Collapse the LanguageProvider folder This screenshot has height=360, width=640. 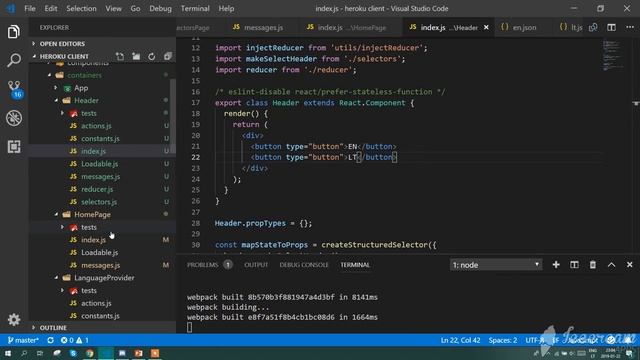click(x=104, y=278)
